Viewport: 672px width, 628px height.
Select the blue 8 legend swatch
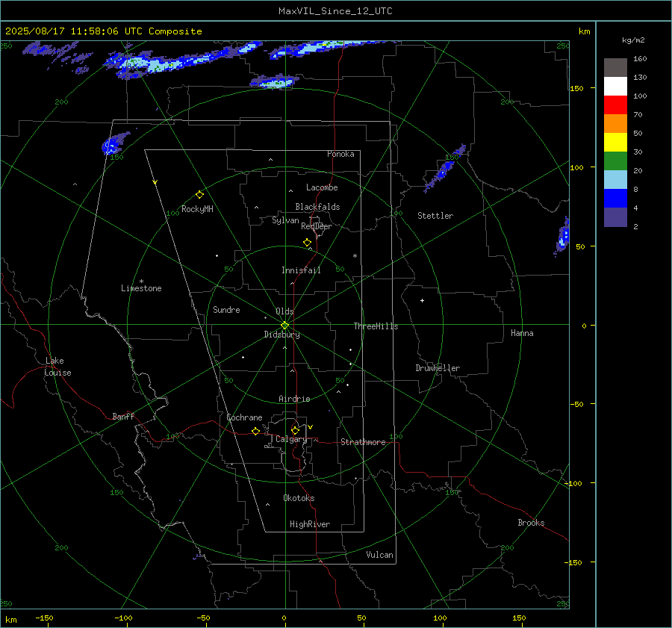[x=615, y=198]
